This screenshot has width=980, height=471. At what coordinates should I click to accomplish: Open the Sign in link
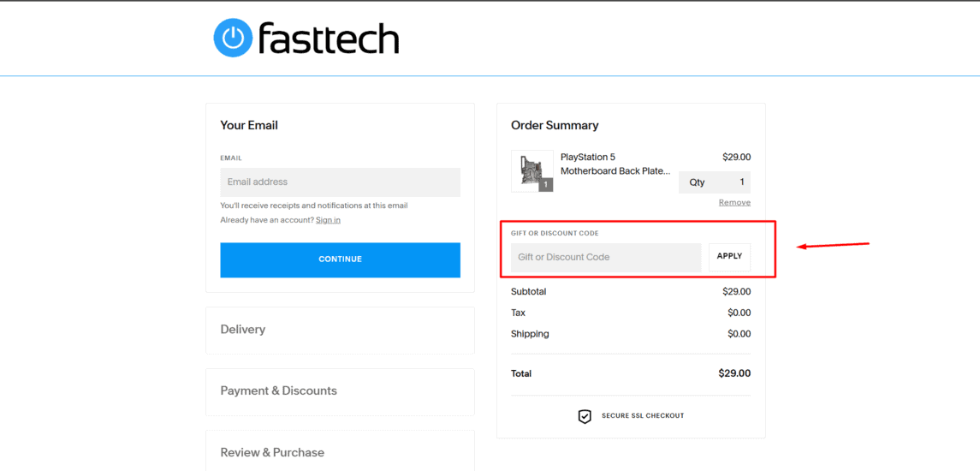328,220
